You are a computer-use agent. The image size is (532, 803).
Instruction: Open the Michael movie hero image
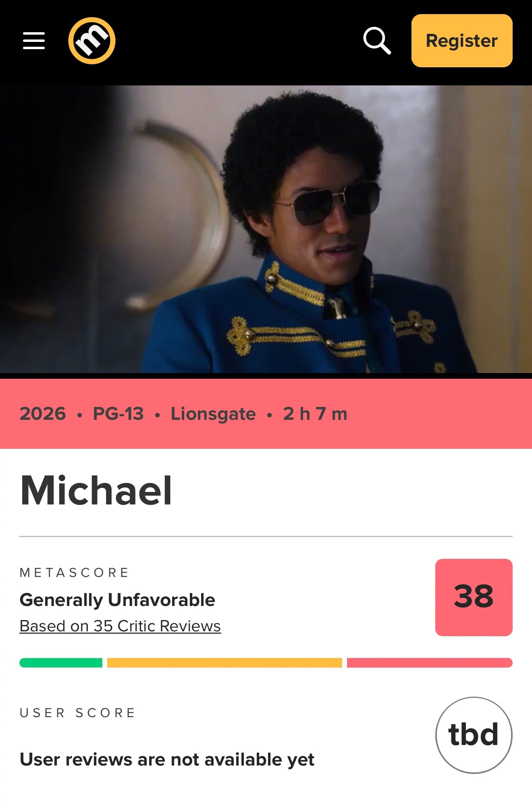coord(266,229)
